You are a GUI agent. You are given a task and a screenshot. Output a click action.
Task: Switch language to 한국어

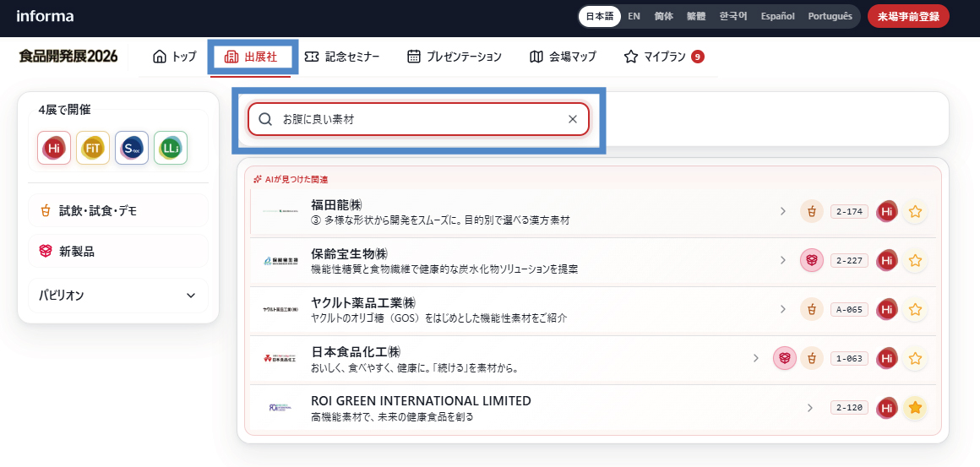pos(733,17)
